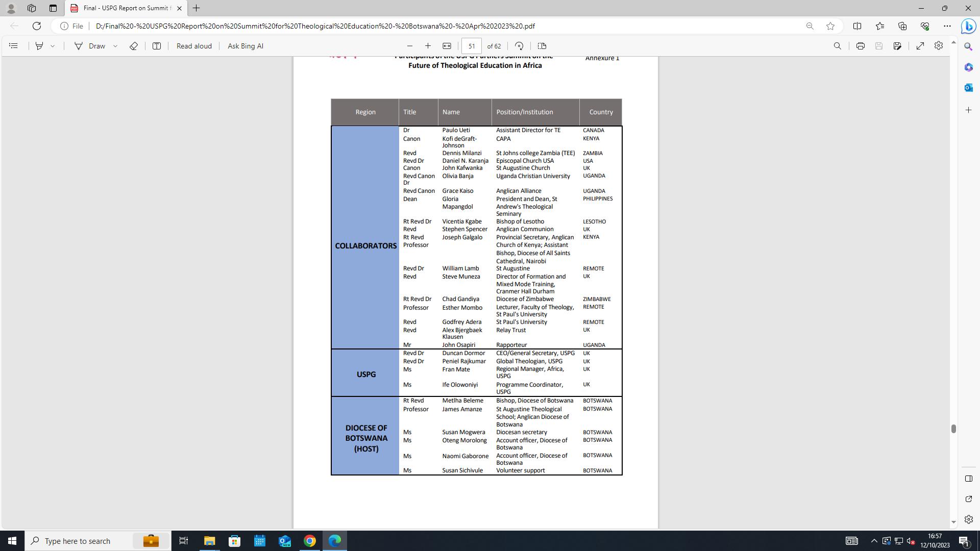Screen dimensions: 980x551
Task: Select the Erase tool
Action: tap(134, 46)
